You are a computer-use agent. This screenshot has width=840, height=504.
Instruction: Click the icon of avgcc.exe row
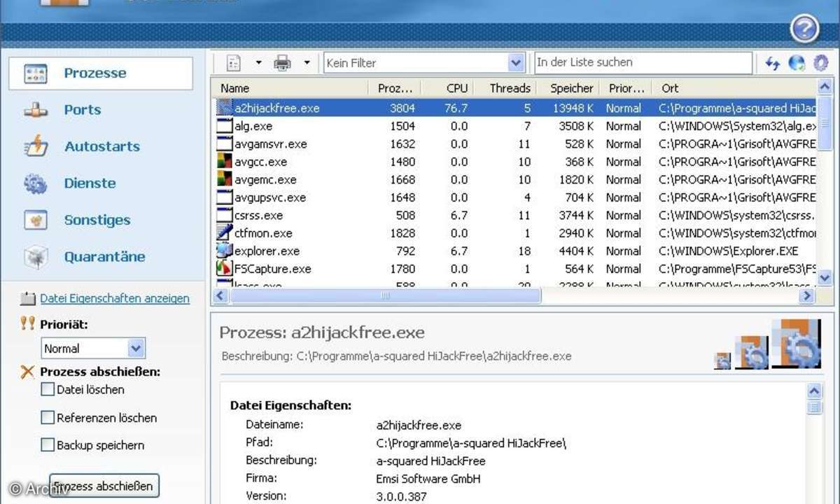tap(224, 162)
